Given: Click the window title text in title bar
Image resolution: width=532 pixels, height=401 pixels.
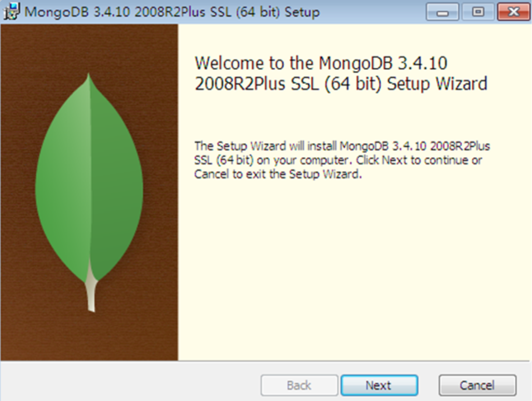Looking at the screenshot, I should pyautogui.click(x=172, y=12).
